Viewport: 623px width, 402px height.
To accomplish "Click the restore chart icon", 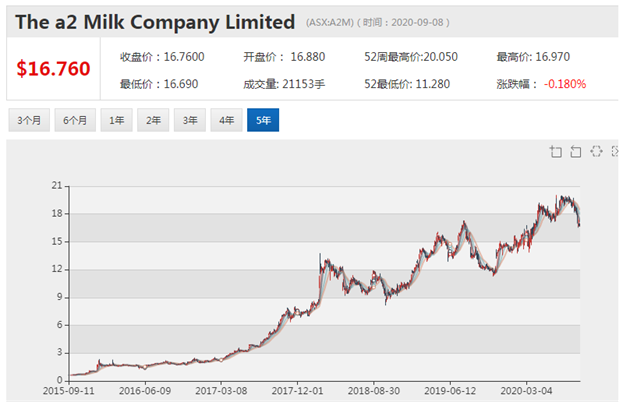I will pos(596,151).
